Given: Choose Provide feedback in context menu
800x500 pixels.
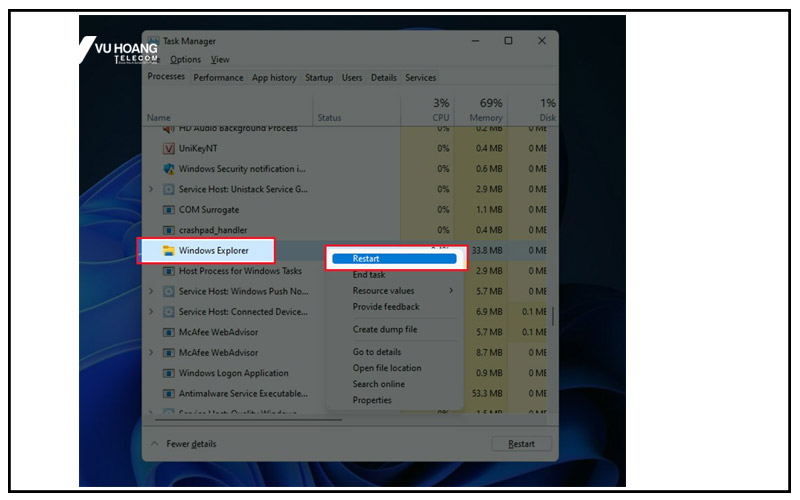Looking at the screenshot, I should [x=386, y=307].
